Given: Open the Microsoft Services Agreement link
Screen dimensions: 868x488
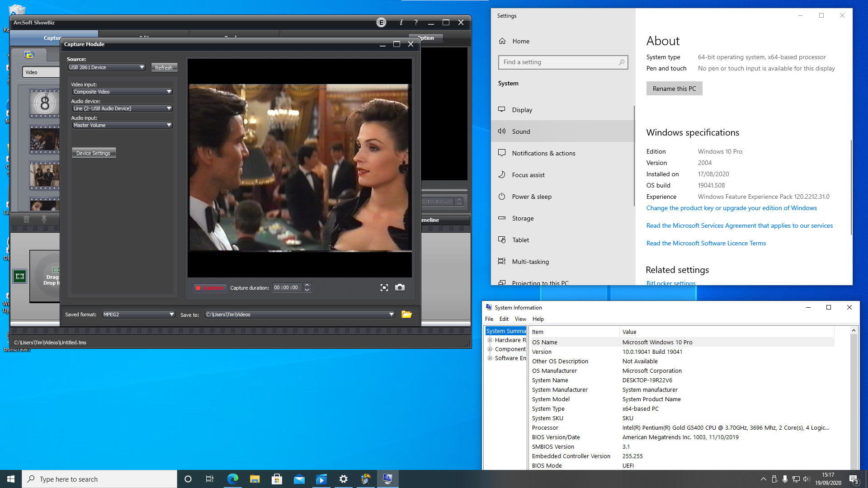Looking at the screenshot, I should (739, 225).
